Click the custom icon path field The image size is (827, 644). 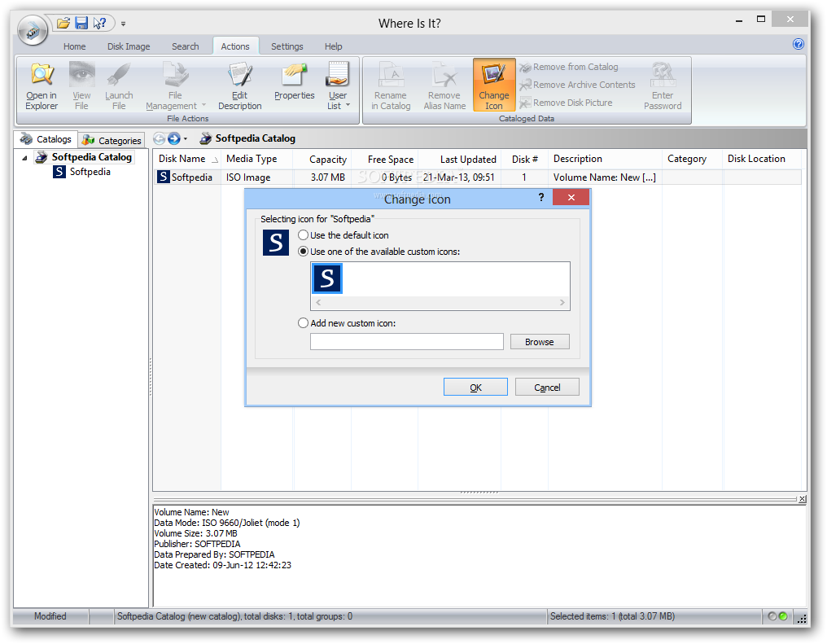pyautogui.click(x=407, y=342)
